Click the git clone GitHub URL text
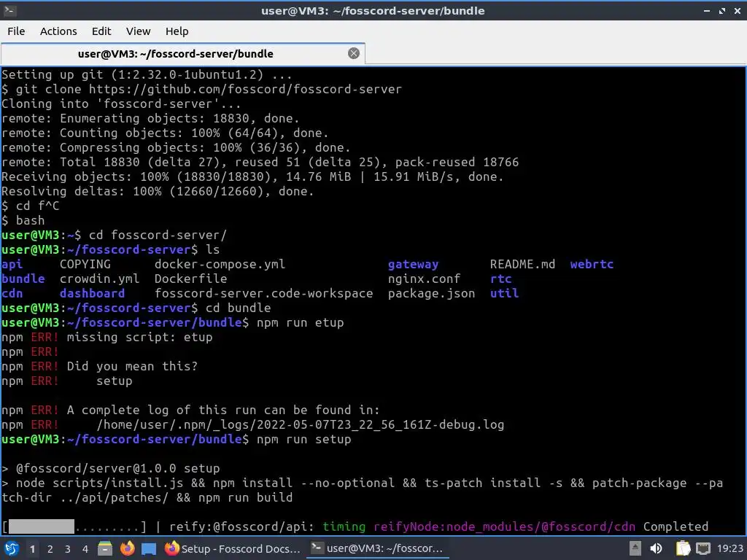 click(x=245, y=89)
